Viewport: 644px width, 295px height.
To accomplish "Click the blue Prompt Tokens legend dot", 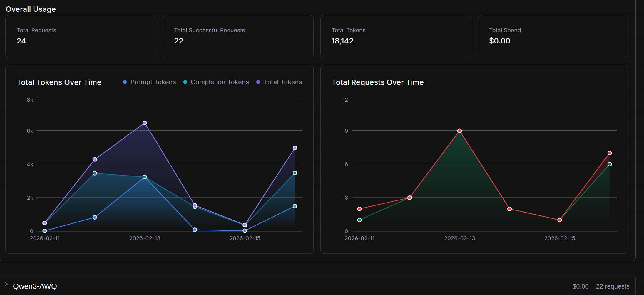I will [x=125, y=82].
